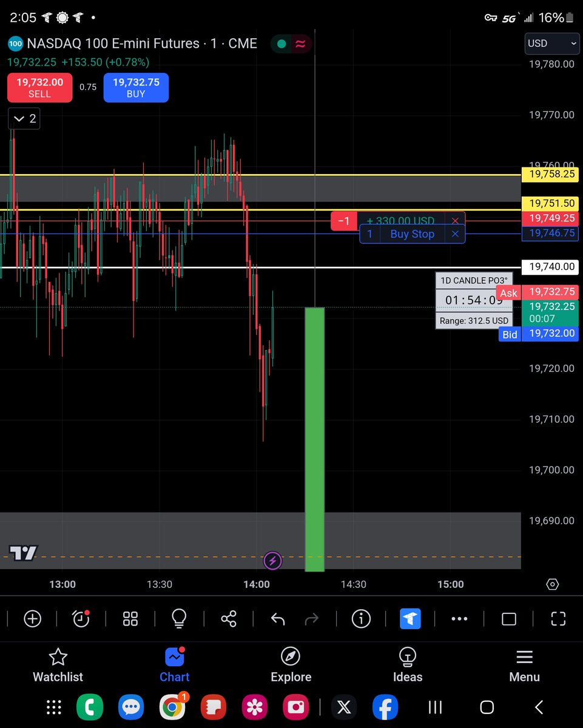Open Chrome from the dock
This screenshot has height=728, width=583.
click(172, 707)
